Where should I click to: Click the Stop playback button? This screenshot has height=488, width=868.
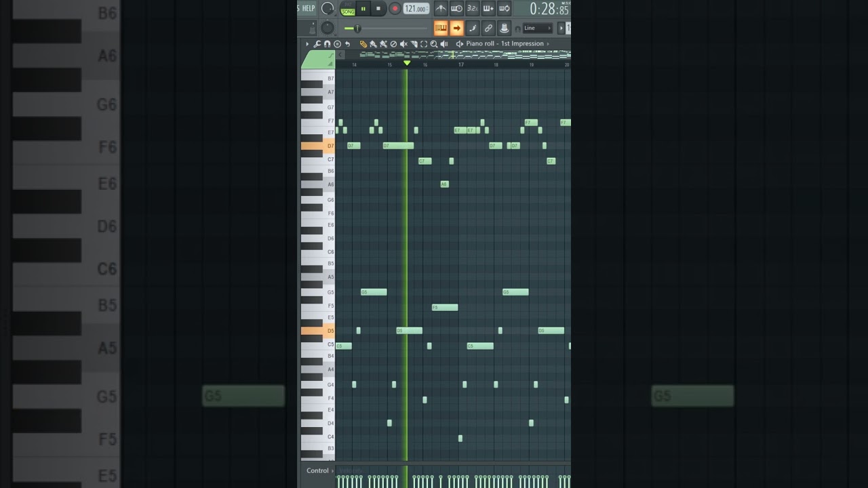[x=378, y=8]
